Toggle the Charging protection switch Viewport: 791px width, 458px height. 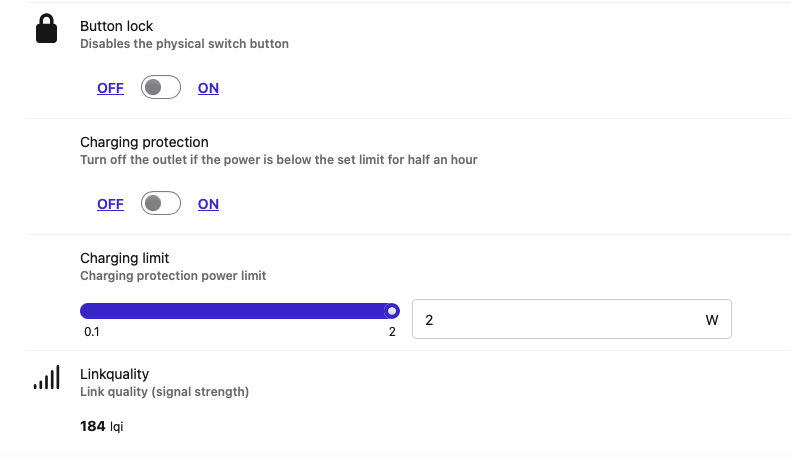point(160,204)
